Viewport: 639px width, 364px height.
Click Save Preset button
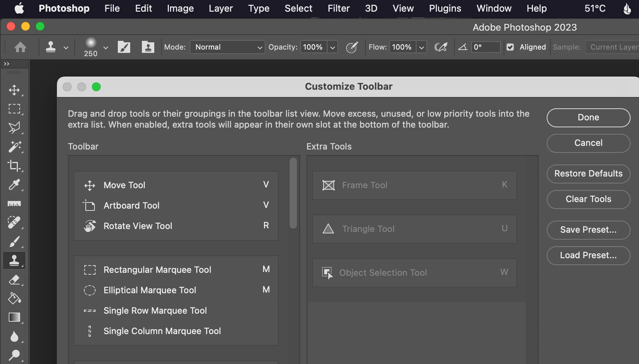(x=588, y=230)
